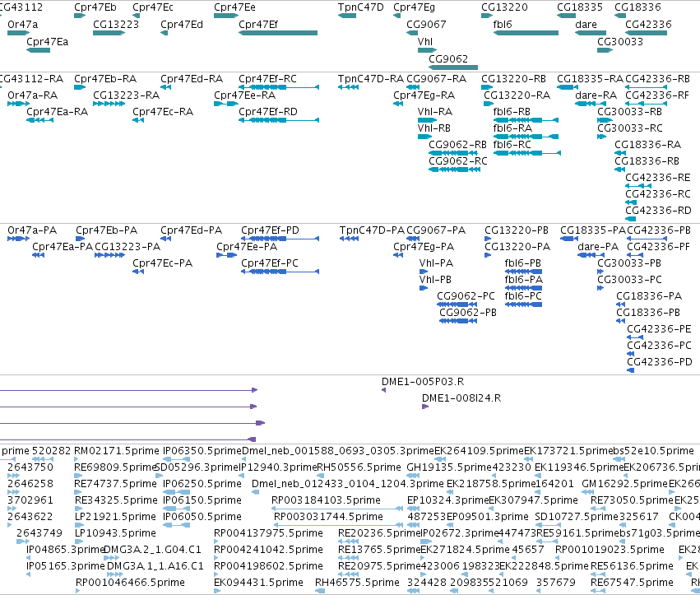Select transcript fbl6-RC
Image resolution: width=700 pixels, height=595 pixels.
[x=526, y=153]
